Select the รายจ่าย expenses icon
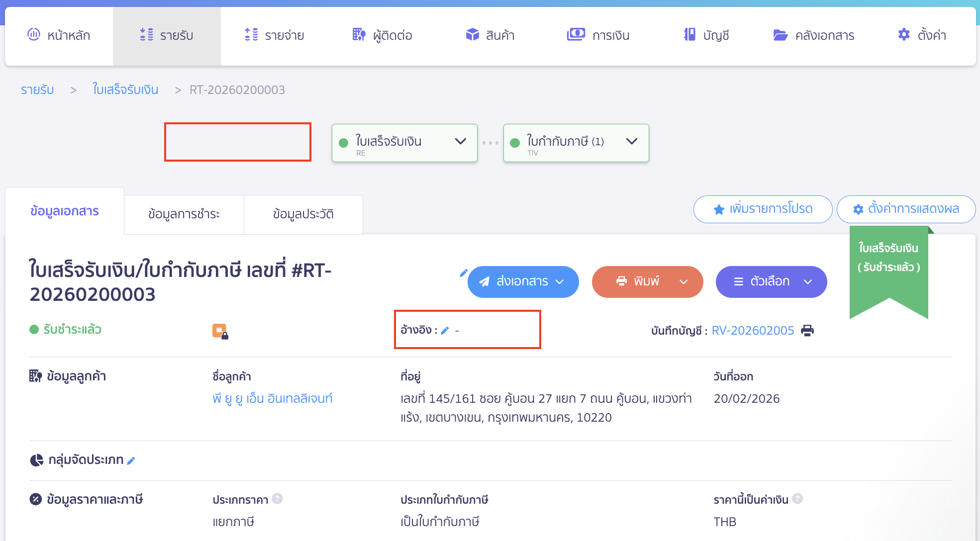This screenshot has height=541, width=980. coord(251,35)
